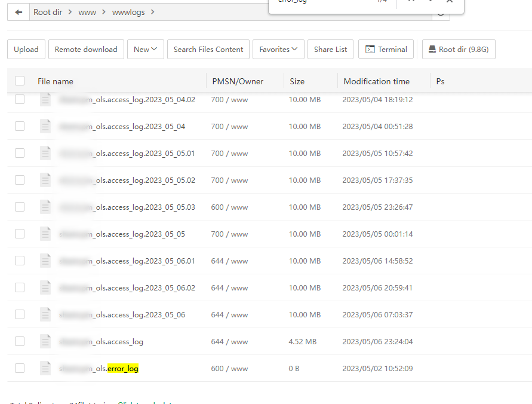Check the error_log row checkbox

click(20, 368)
